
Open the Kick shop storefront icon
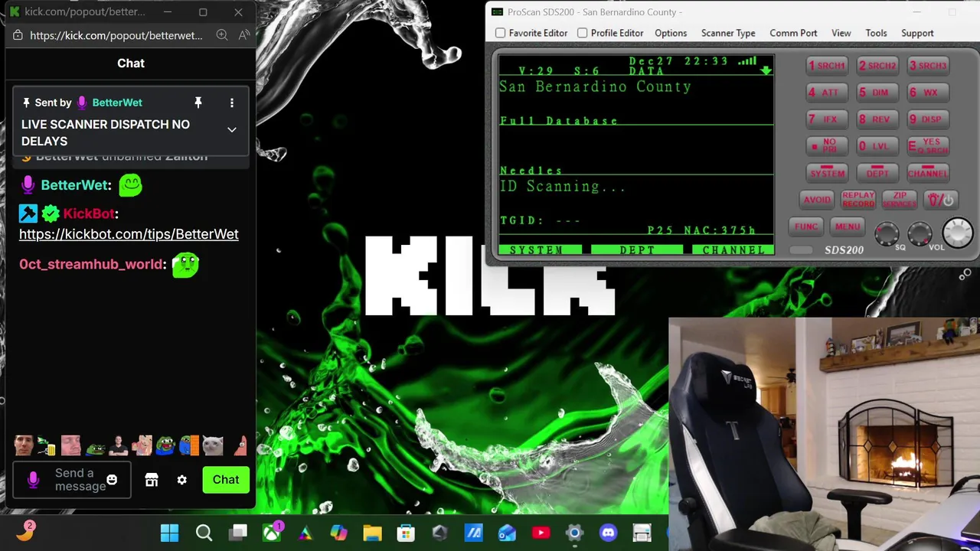152,480
